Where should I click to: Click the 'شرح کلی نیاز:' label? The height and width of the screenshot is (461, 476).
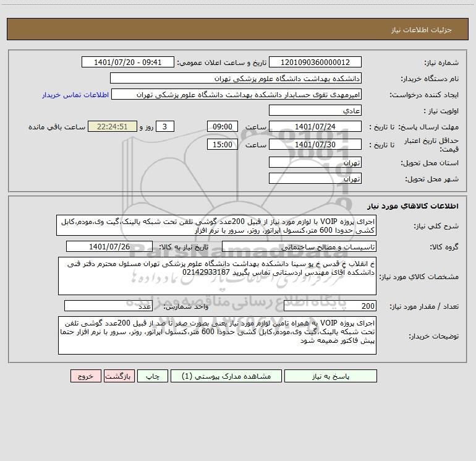tap(436, 226)
